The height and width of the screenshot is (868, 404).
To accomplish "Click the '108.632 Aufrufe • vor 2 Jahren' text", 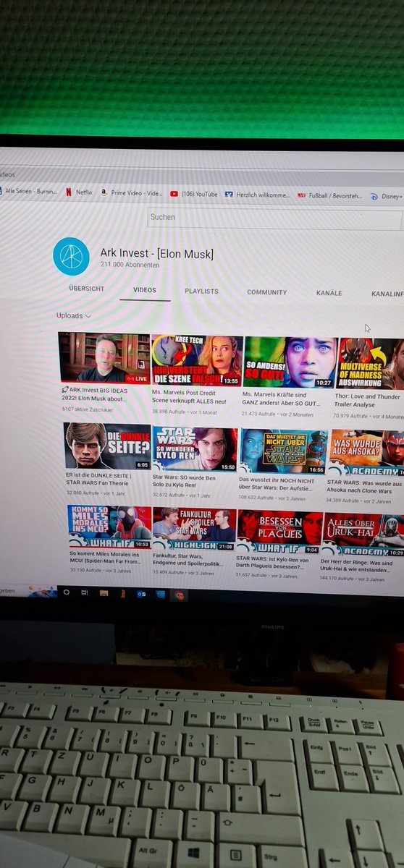I will click(x=272, y=498).
